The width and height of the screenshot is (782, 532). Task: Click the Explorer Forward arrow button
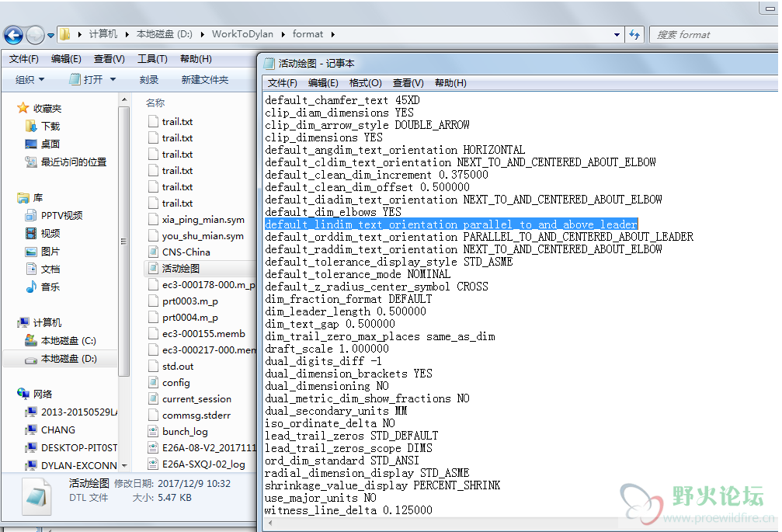[x=35, y=35]
